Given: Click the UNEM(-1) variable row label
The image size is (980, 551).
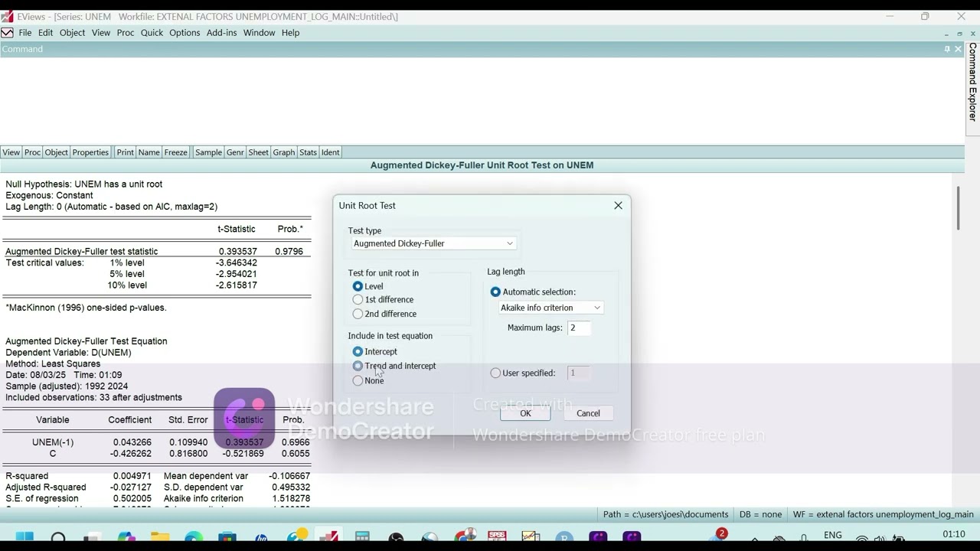Looking at the screenshot, I should 53,442.
